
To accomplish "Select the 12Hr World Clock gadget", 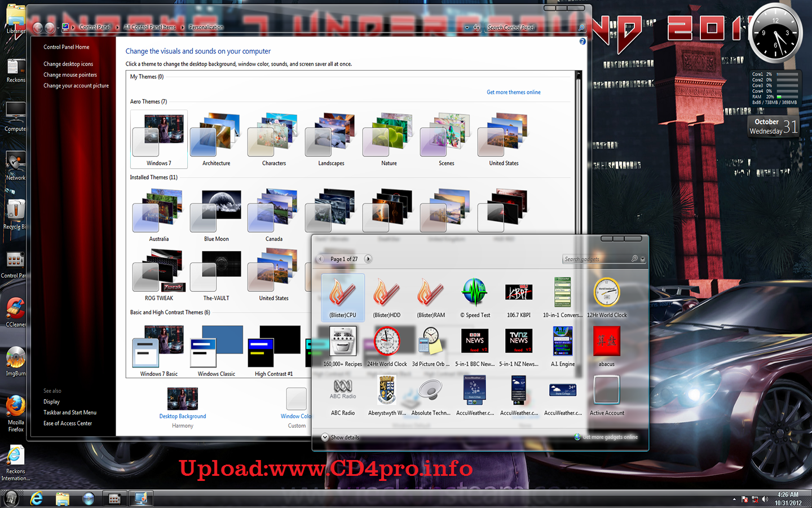I will tap(607, 297).
